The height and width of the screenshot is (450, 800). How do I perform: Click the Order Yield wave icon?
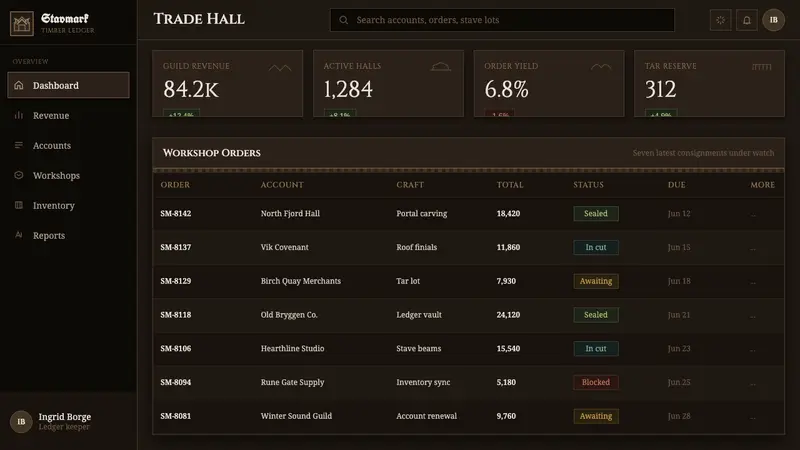pos(601,67)
